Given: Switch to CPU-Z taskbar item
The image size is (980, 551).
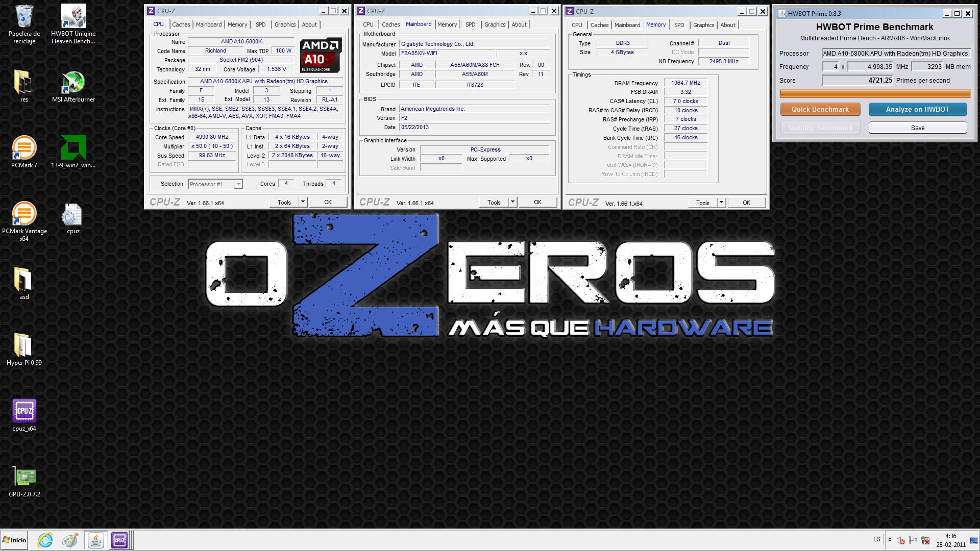Looking at the screenshot, I should [x=120, y=540].
